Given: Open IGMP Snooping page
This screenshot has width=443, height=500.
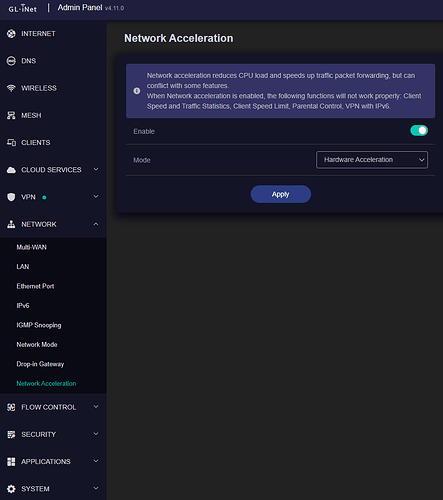Looking at the screenshot, I should 39,325.
